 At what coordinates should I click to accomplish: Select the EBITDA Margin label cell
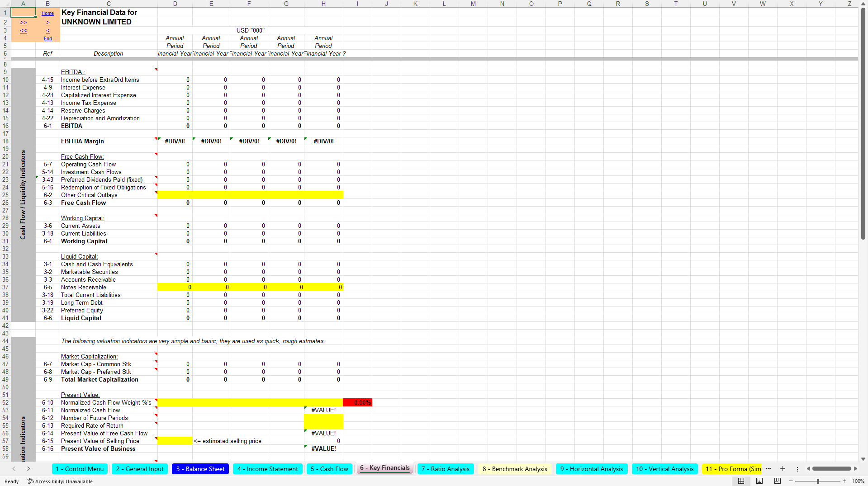pyautogui.click(x=109, y=141)
